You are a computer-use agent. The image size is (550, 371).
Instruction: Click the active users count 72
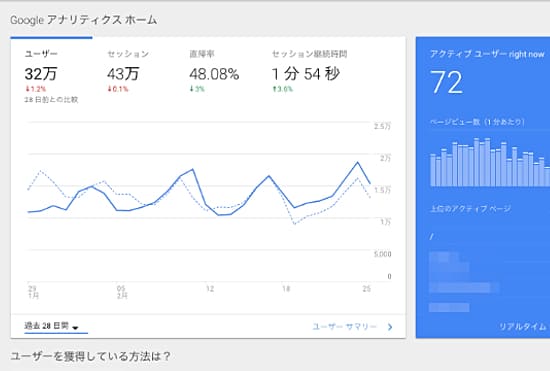tap(446, 82)
